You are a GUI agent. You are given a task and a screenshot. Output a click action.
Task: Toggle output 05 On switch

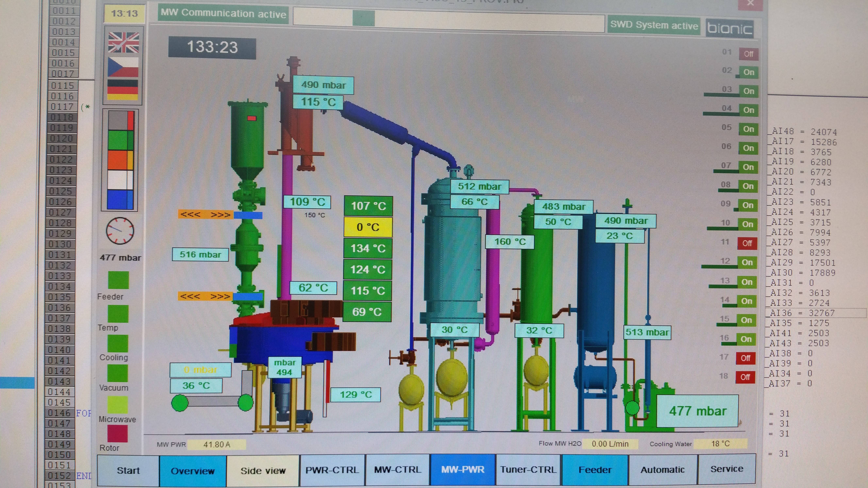pos(748,129)
